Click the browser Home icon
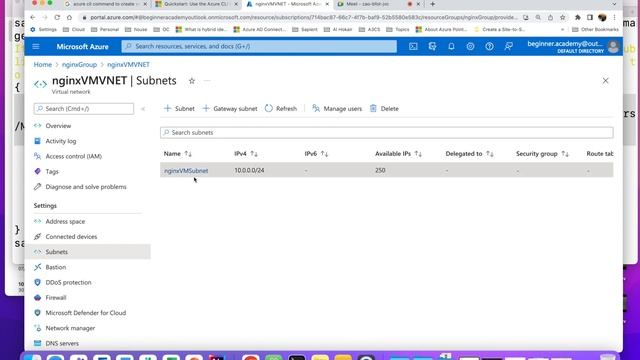This screenshot has width=640, height=360. pos(69,18)
